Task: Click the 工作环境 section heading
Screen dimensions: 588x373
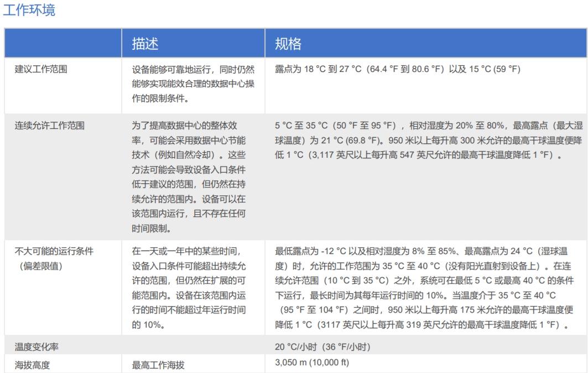Action: (x=29, y=10)
